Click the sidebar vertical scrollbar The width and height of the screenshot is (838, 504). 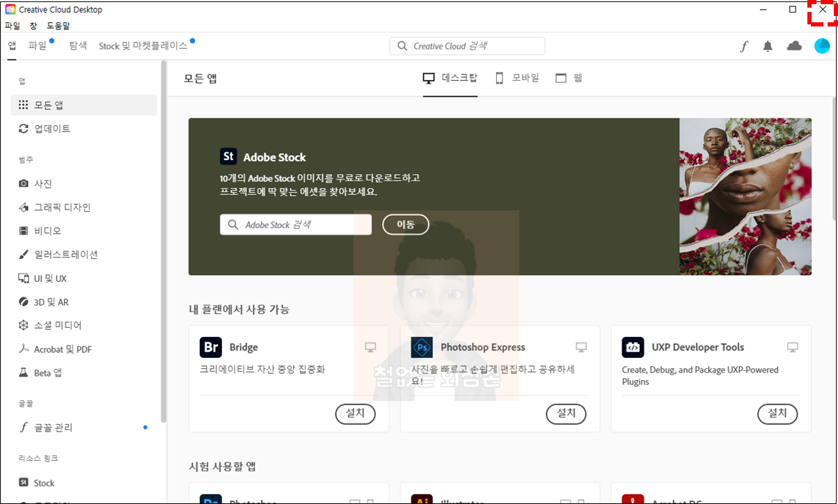164,242
